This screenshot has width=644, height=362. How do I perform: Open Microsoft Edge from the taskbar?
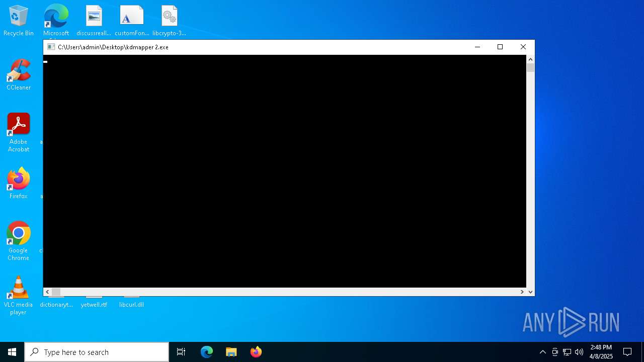pyautogui.click(x=207, y=352)
